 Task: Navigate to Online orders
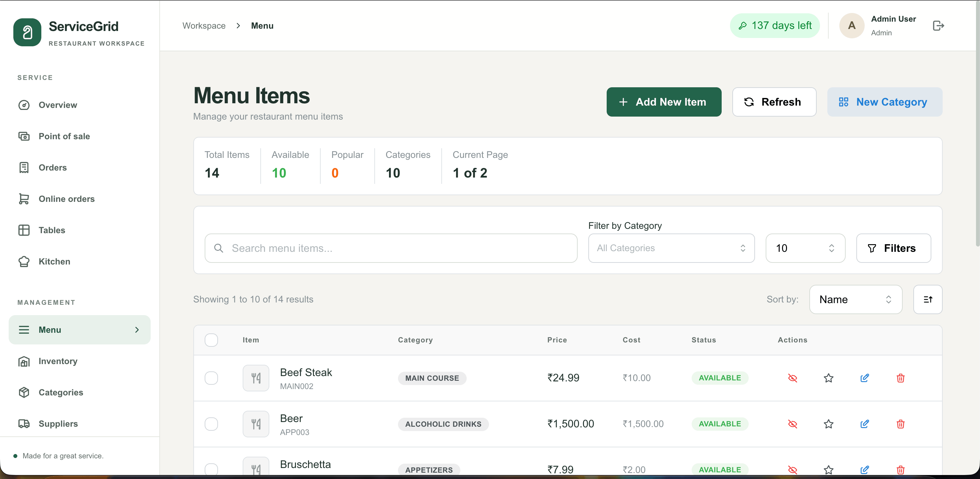tap(80, 199)
